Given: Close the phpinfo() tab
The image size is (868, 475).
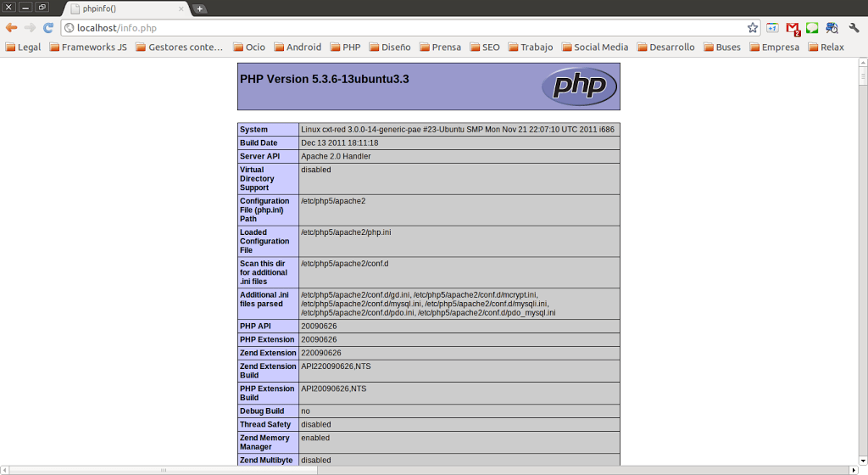Looking at the screenshot, I should tap(181, 8).
